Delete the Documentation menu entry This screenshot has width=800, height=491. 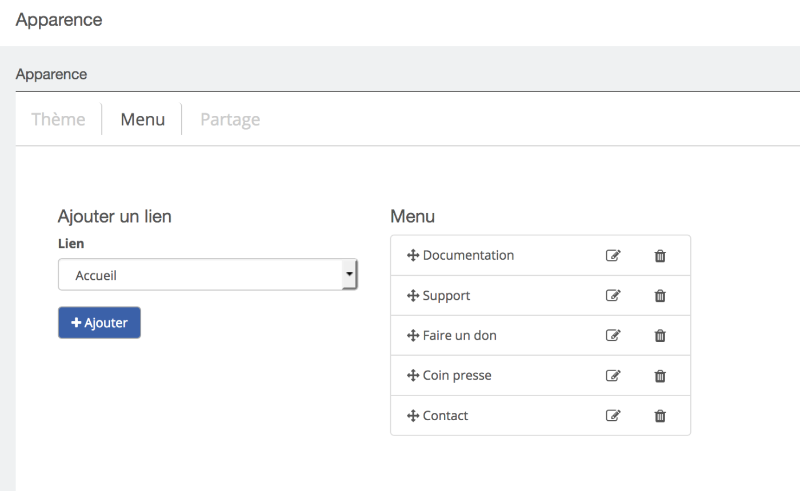click(x=660, y=256)
